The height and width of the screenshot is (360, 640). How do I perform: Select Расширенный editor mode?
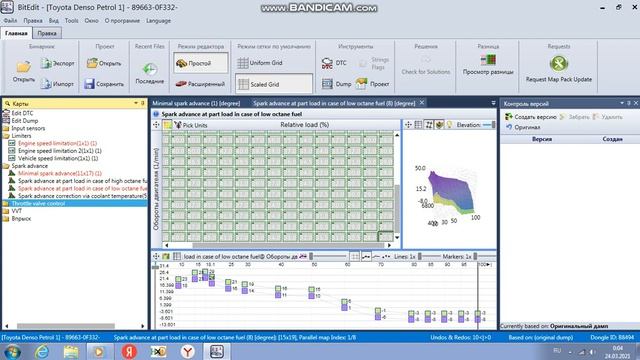(200, 84)
